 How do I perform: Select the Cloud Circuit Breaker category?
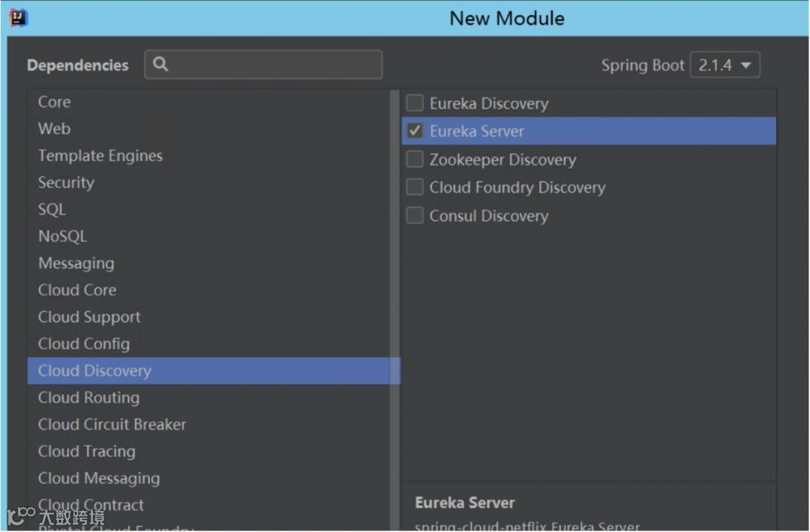208,424
